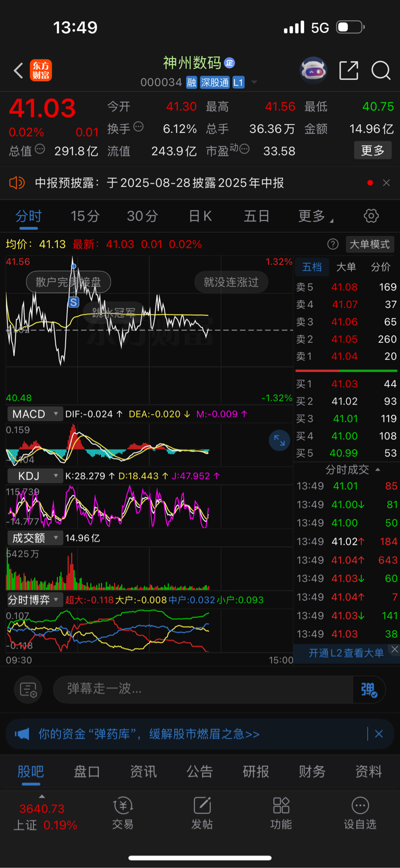Open the robot assistant avatar
Screen dimensions: 400x868
point(313,70)
